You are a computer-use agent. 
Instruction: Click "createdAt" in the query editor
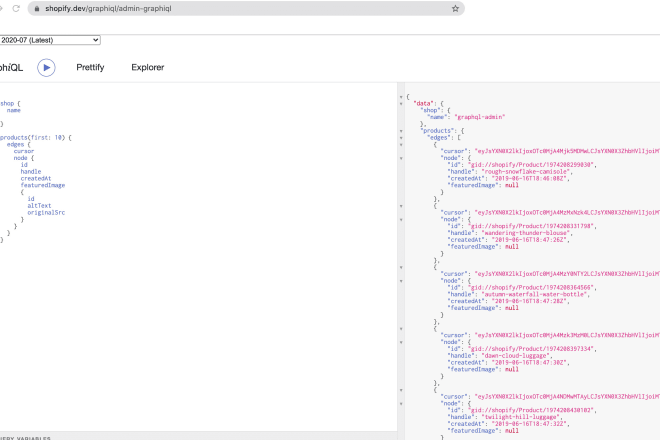pos(36,179)
